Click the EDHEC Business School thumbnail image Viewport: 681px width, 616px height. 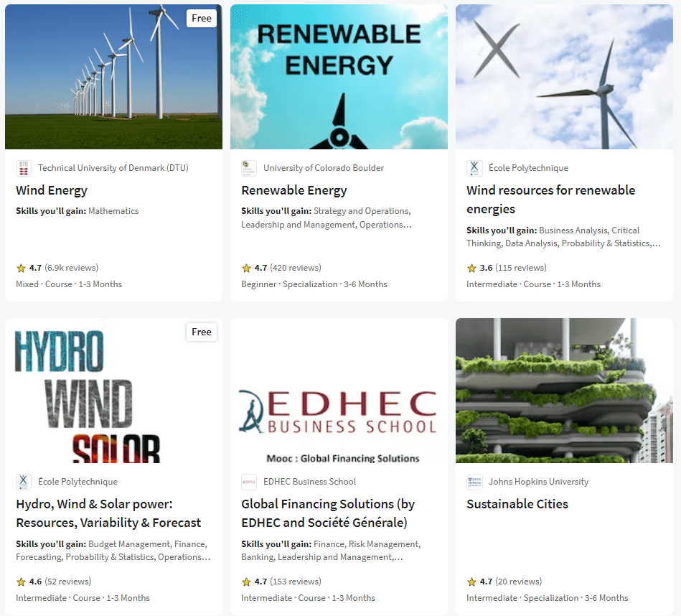pyautogui.click(x=339, y=391)
